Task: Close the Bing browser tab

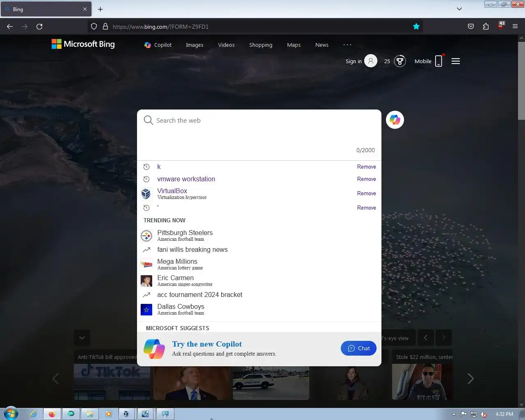Action: tap(85, 9)
